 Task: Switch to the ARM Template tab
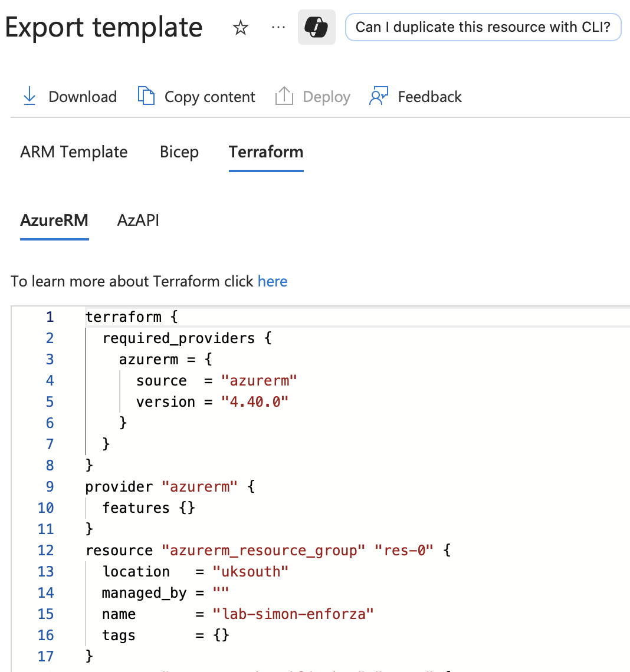coord(74,152)
